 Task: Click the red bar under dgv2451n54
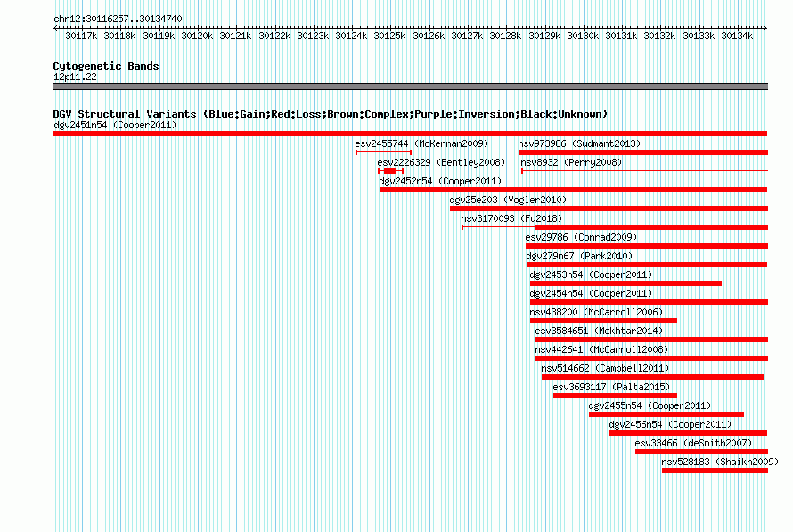tap(410, 134)
